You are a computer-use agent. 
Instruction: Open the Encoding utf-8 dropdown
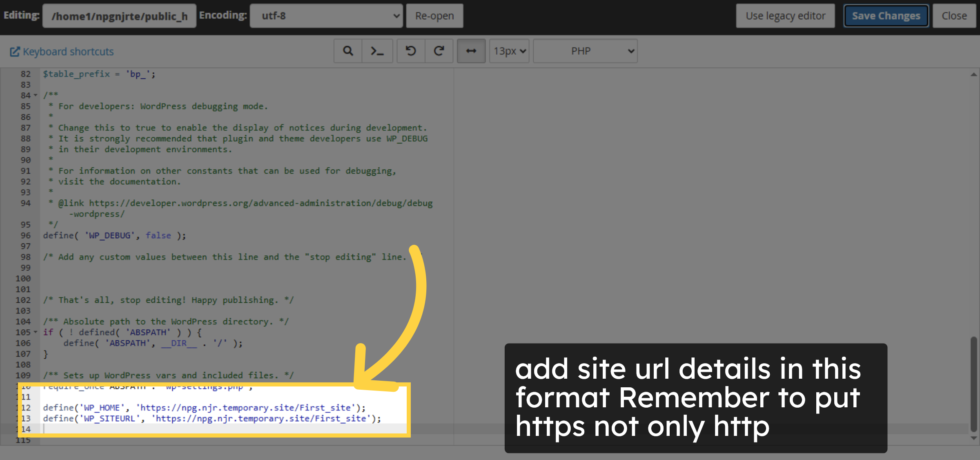[326, 16]
